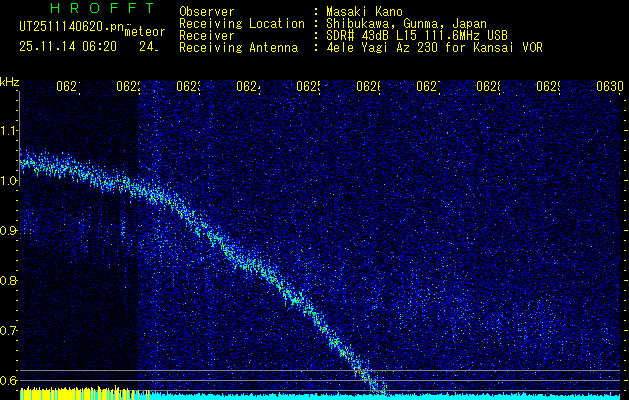
Task: Click the 1.0 kHz axis label
Action: (x=8, y=181)
